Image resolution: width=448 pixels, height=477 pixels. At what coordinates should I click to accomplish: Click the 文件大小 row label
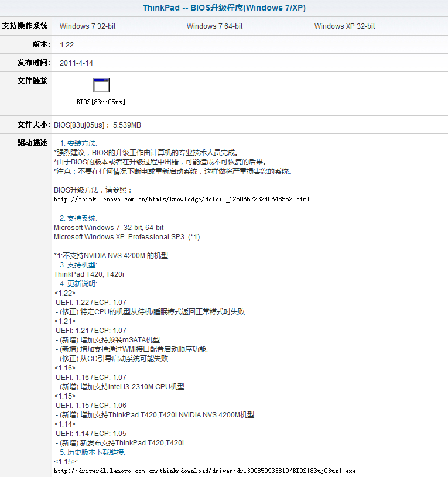(x=34, y=125)
